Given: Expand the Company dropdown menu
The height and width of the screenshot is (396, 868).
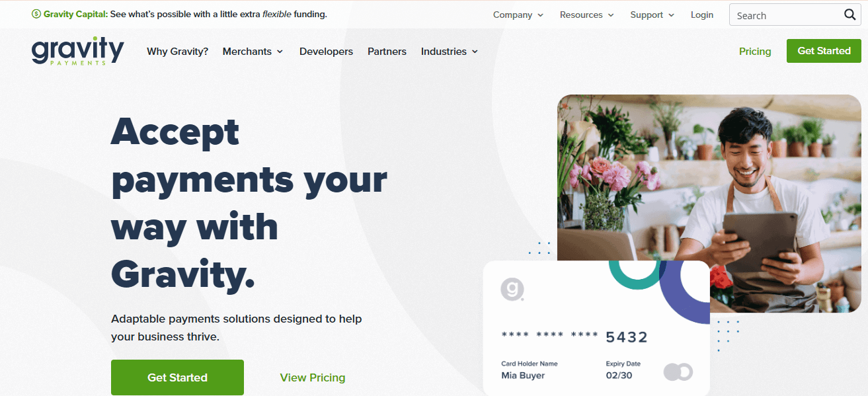Looking at the screenshot, I should (518, 15).
